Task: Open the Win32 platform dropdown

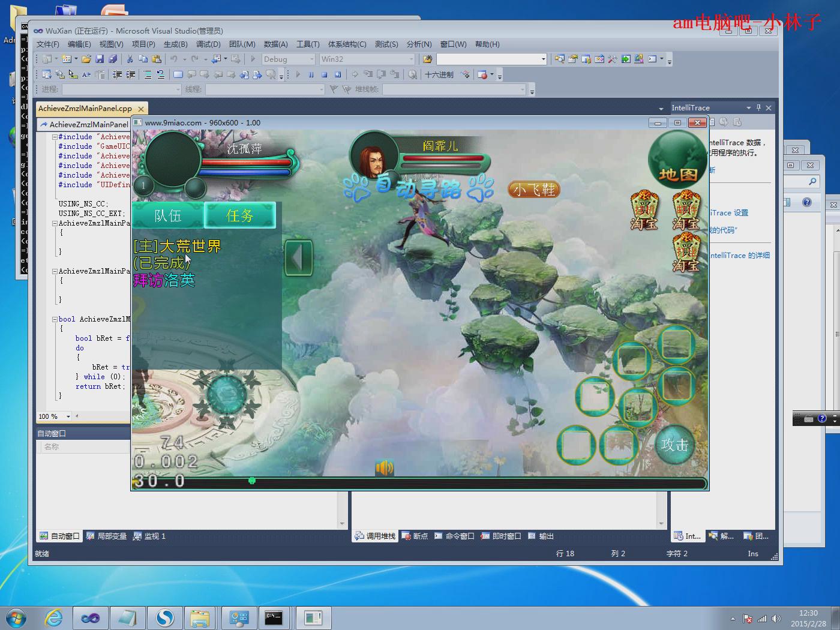Action: click(x=411, y=59)
